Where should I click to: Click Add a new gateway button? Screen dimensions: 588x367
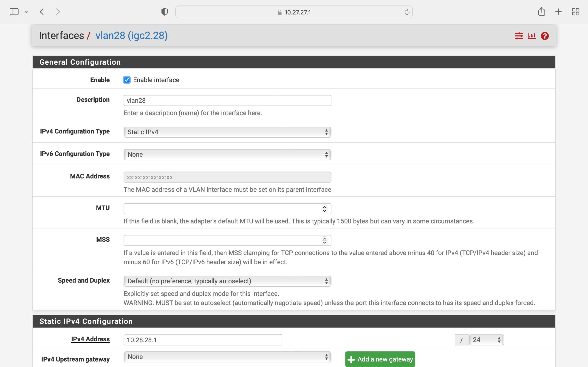(x=380, y=359)
